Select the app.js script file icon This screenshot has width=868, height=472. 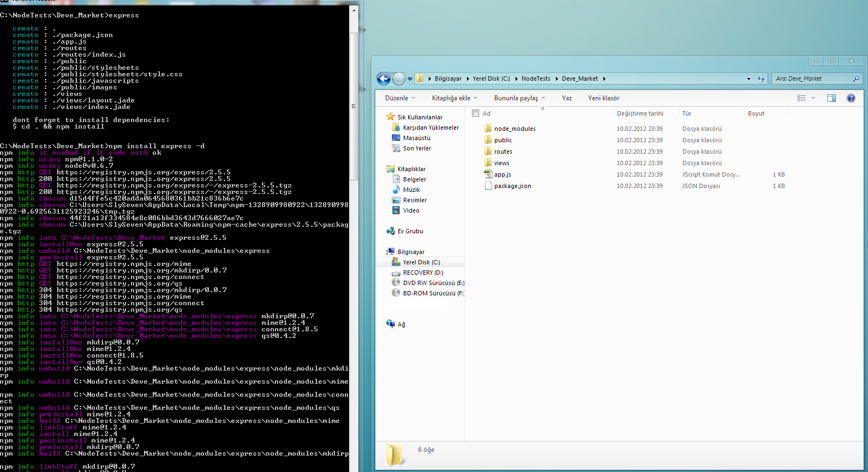(488, 174)
